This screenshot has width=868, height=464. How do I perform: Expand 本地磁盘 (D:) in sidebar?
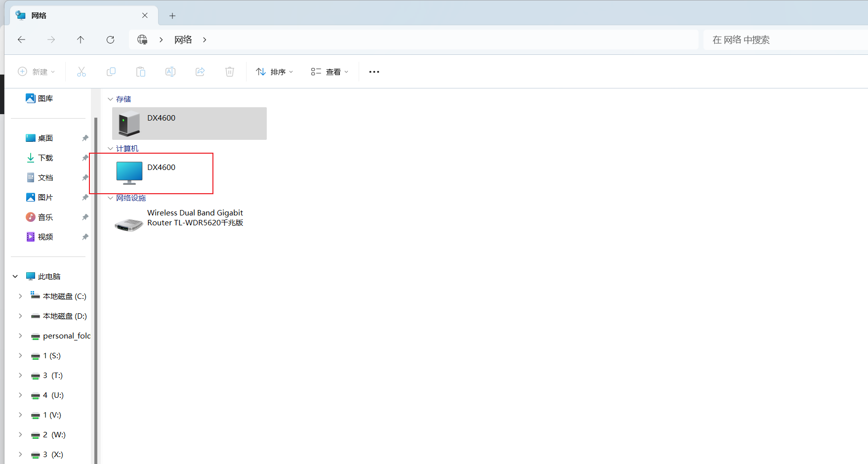pyautogui.click(x=20, y=316)
